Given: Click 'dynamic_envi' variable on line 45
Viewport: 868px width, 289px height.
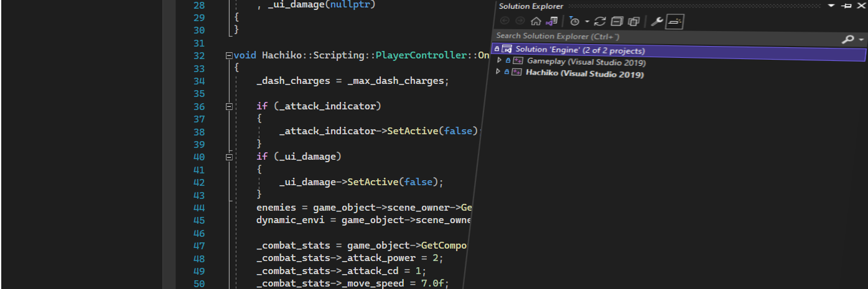Looking at the screenshot, I should 291,221.
